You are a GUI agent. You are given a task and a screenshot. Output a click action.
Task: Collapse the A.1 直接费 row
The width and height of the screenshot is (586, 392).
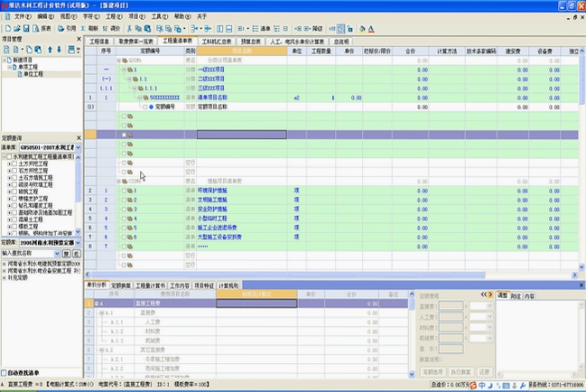102,313
